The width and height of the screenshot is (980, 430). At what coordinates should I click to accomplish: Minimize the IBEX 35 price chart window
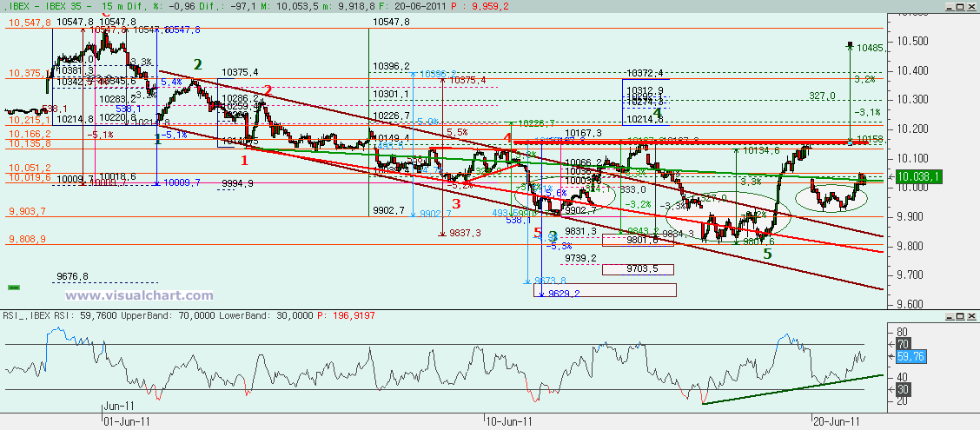tap(950, 7)
